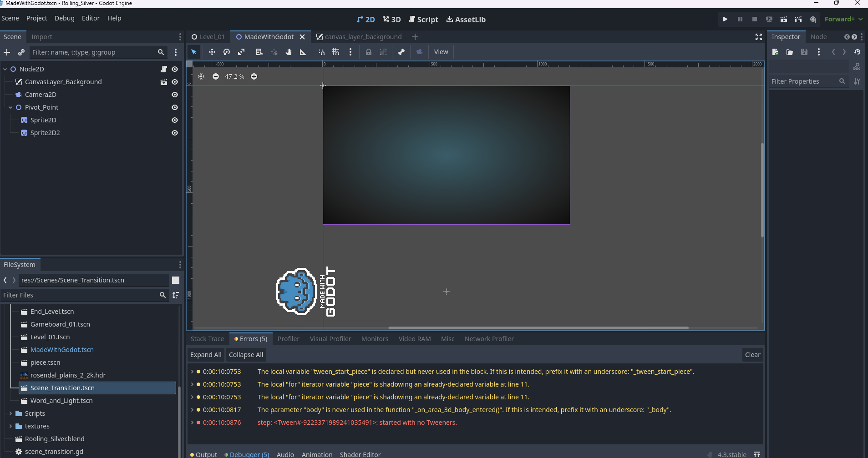Open the Forward+ renderer dropdown
Viewport: 868px width, 458px height.
coord(843,19)
